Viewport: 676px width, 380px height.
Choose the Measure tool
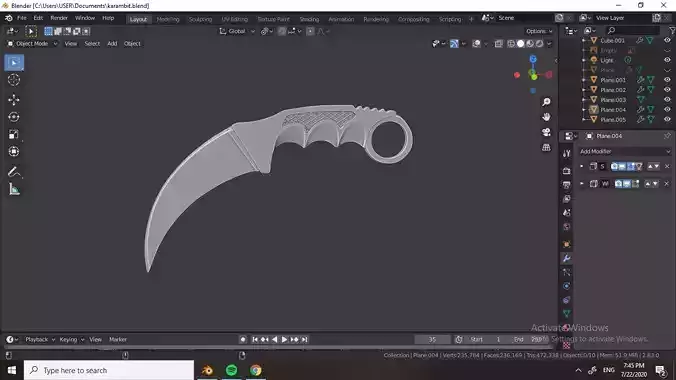click(14, 189)
